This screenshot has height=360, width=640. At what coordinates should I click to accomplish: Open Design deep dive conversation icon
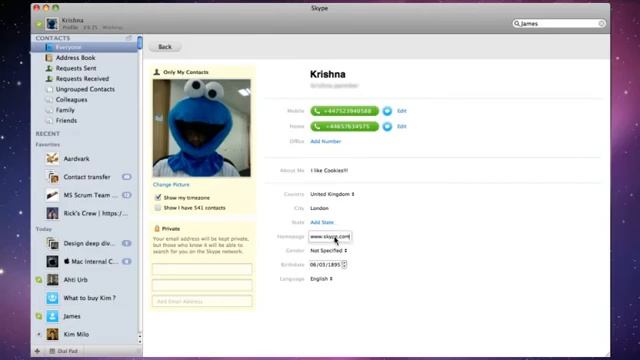click(52, 243)
